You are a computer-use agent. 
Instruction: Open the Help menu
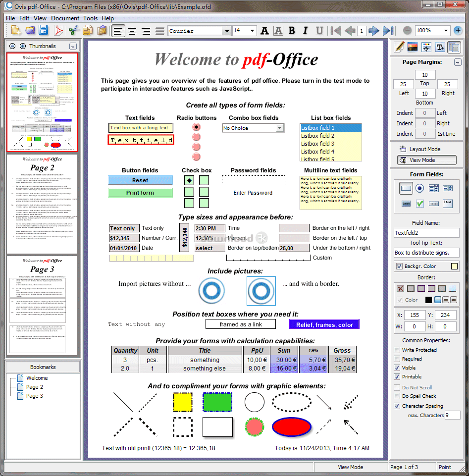pyautogui.click(x=107, y=18)
